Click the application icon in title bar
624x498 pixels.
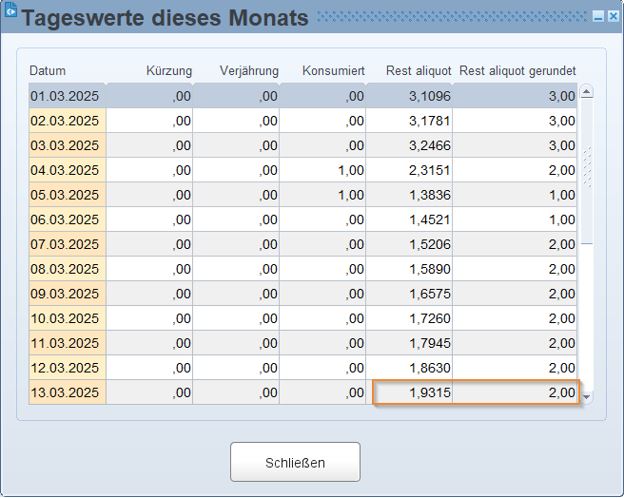coord(10,14)
